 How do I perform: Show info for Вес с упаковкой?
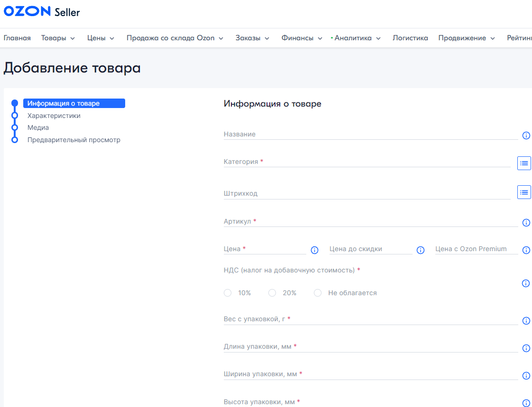(x=526, y=321)
